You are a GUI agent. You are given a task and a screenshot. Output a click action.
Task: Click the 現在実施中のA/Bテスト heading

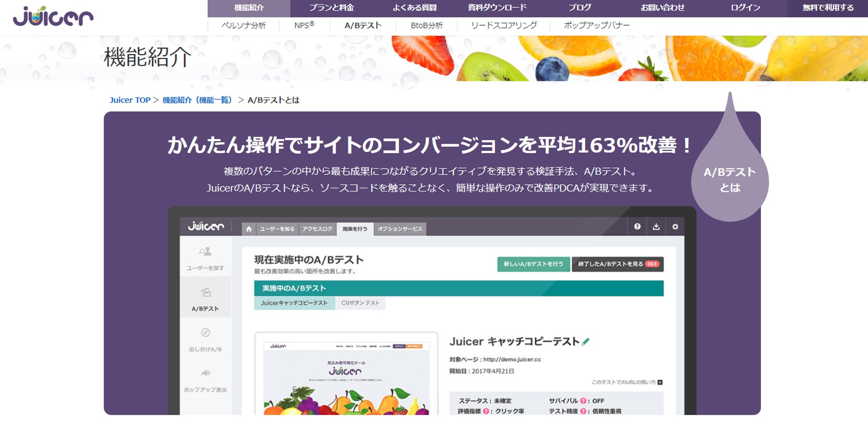coord(309,260)
